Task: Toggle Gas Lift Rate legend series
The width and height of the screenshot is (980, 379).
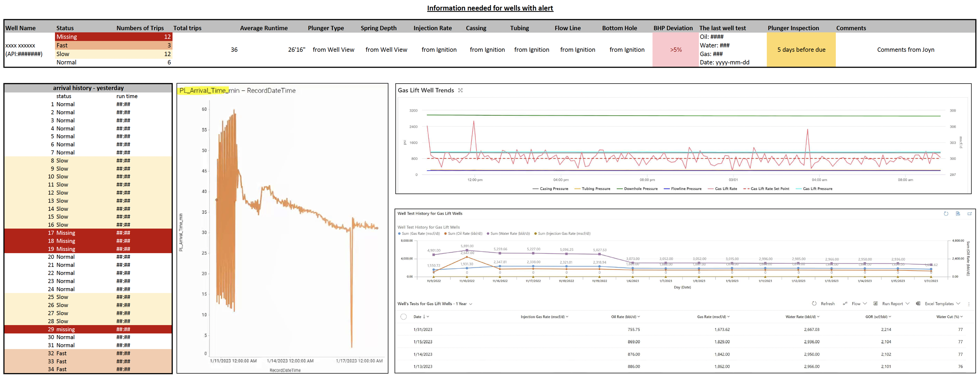Action: [x=726, y=189]
